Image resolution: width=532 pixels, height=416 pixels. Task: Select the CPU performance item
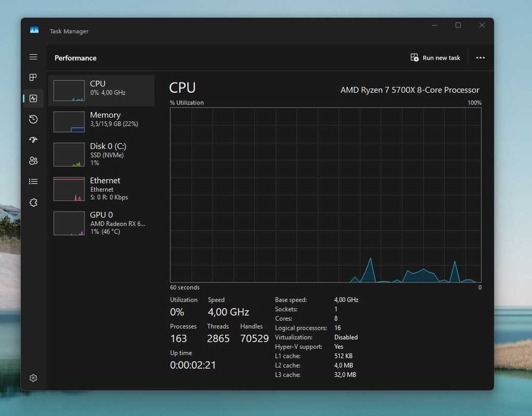[101, 90]
